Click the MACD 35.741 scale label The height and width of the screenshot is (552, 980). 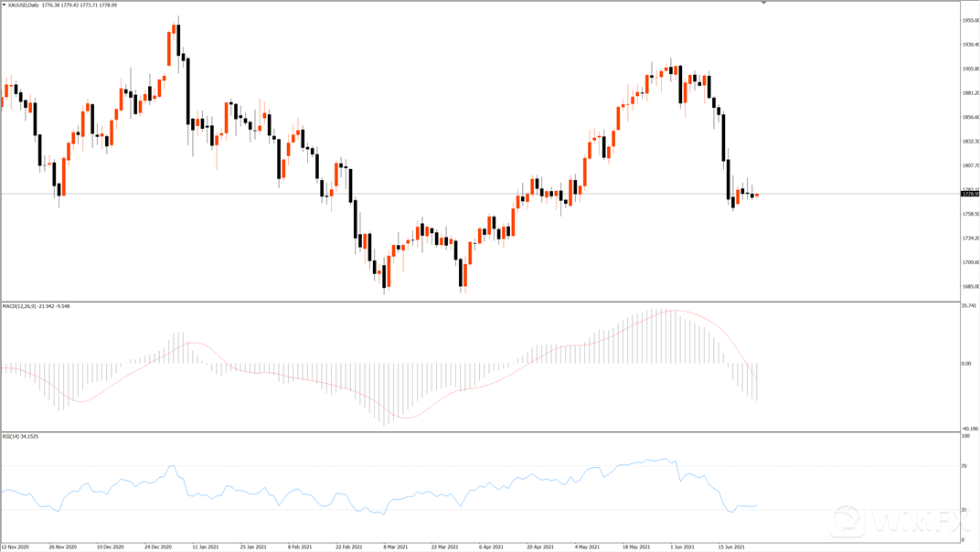tap(969, 306)
